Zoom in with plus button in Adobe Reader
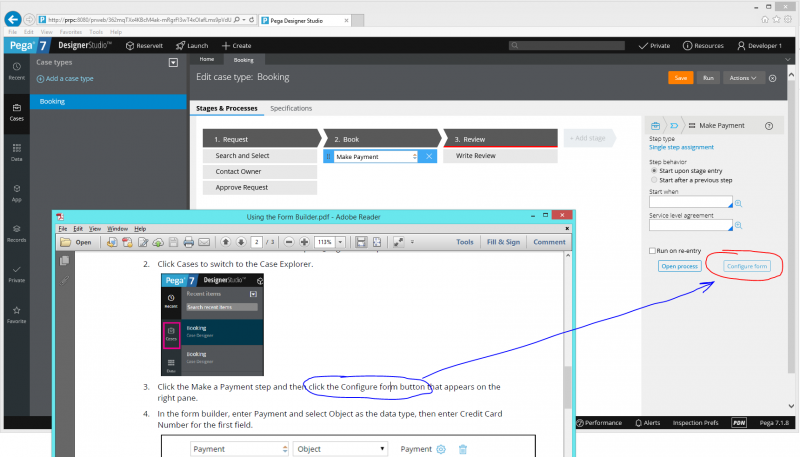The height and width of the screenshot is (457, 800). pyautogui.click(x=304, y=242)
